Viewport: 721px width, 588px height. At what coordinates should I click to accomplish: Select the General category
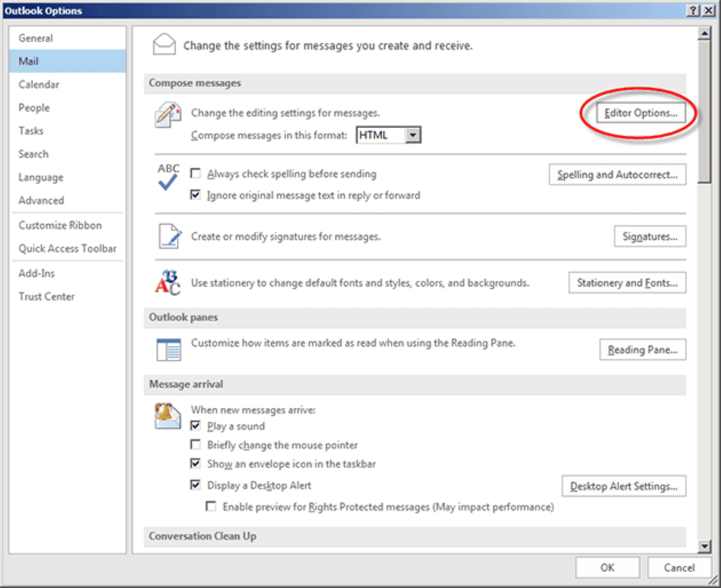point(67,38)
